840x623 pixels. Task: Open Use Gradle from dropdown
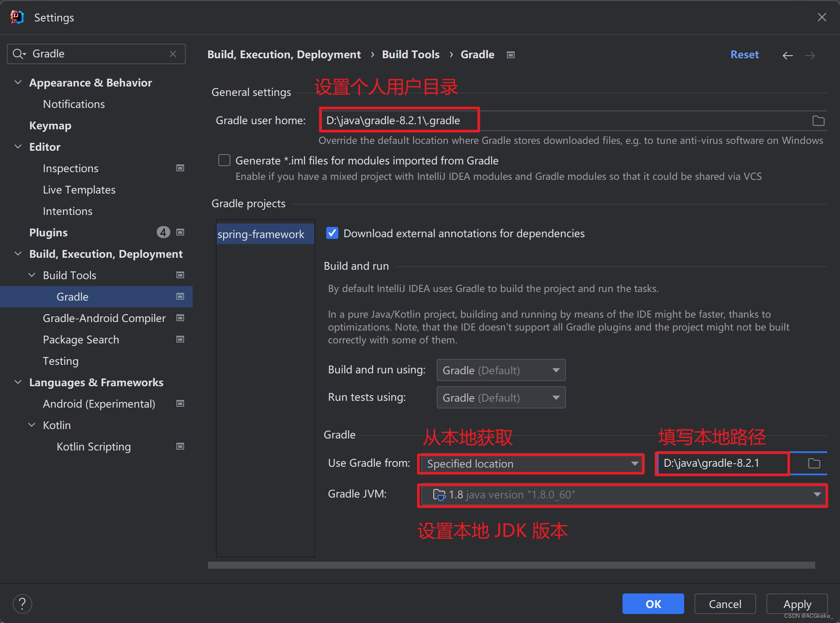click(x=531, y=464)
